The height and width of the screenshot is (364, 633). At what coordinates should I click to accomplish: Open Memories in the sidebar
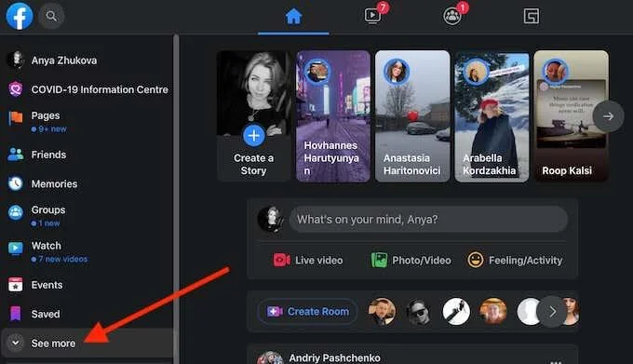pyautogui.click(x=54, y=184)
